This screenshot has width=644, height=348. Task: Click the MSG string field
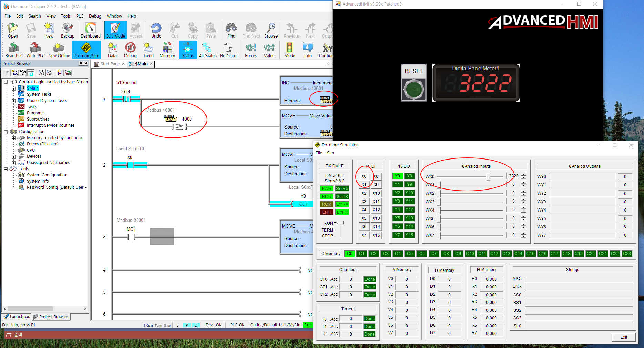(579, 279)
